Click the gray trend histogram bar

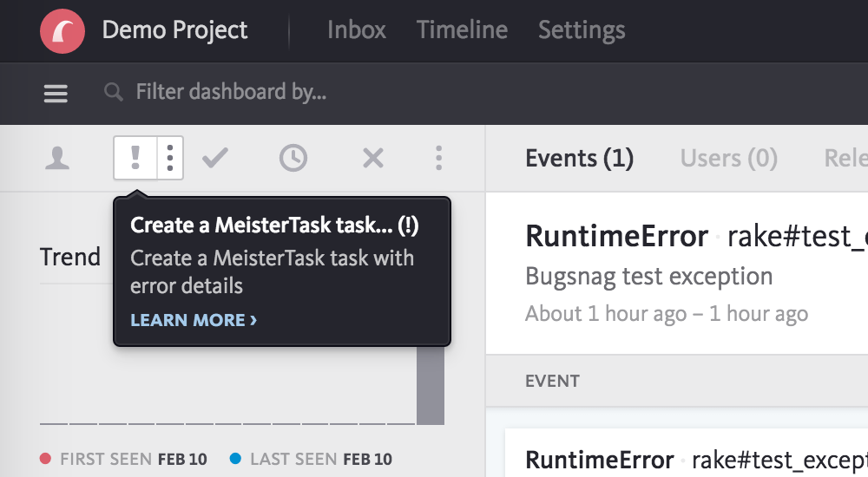(x=431, y=386)
